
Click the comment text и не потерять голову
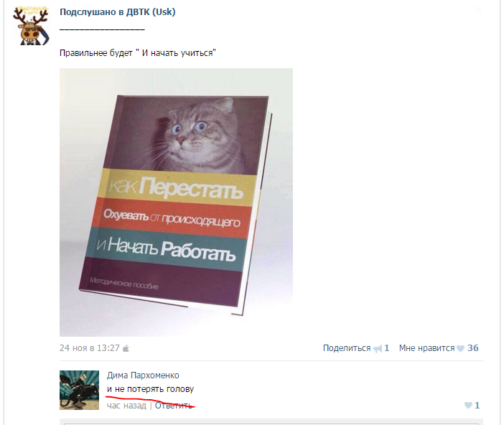[150, 389]
